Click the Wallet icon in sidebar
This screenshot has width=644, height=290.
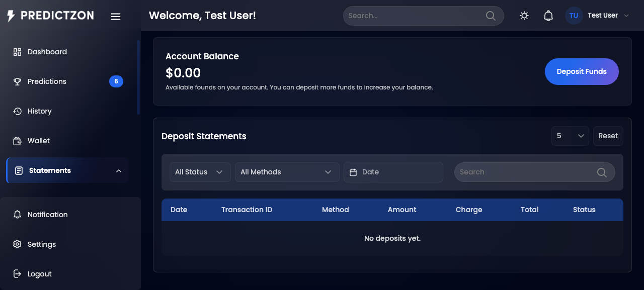(x=17, y=141)
